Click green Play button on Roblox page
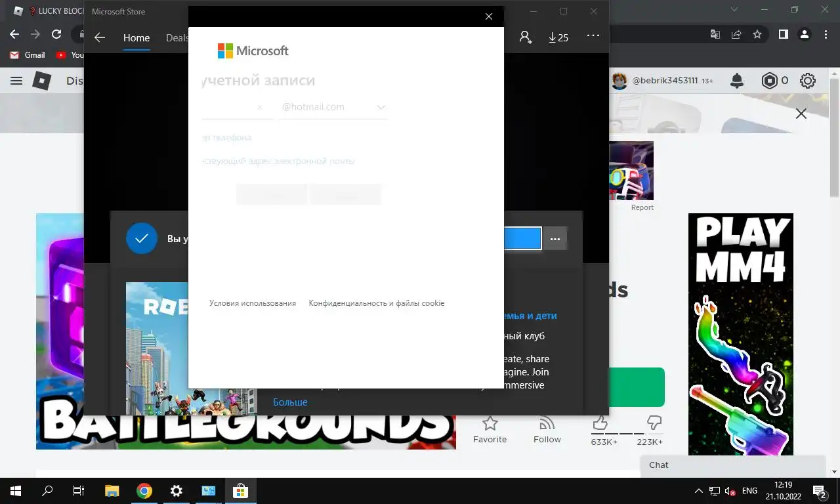The image size is (840, 504). pyautogui.click(x=637, y=387)
